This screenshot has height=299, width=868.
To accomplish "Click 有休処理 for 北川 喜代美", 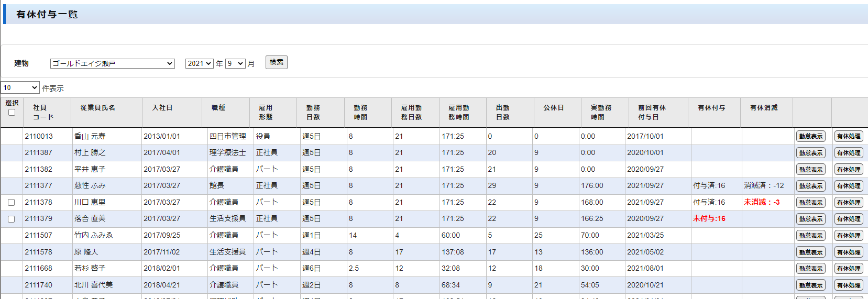I will [x=848, y=285].
